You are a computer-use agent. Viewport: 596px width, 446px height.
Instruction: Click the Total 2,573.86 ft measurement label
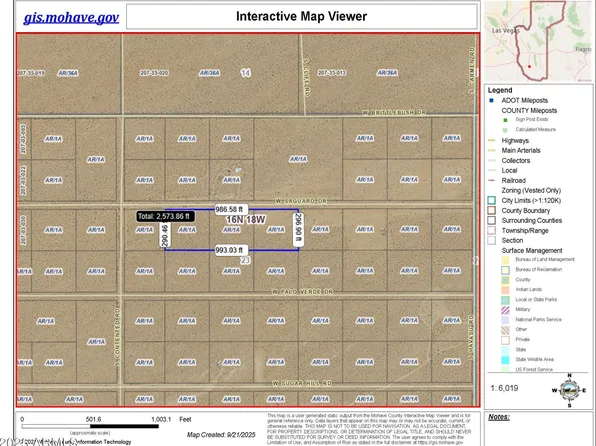tap(165, 216)
